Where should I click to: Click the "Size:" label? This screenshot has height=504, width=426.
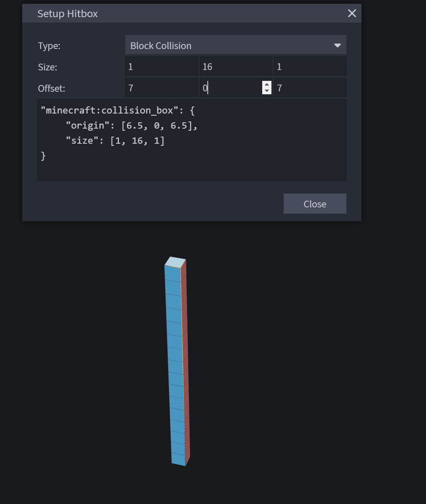[47, 67]
